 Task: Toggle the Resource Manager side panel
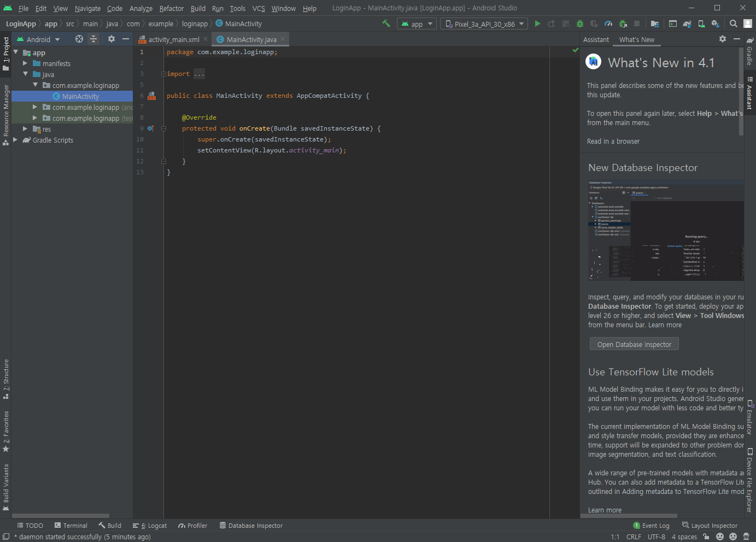pos(6,115)
